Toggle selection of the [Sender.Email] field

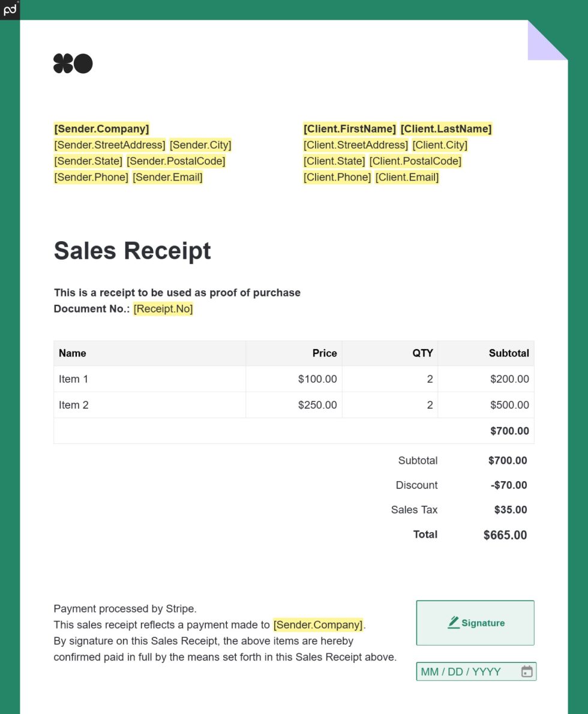(x=168, y=177)
